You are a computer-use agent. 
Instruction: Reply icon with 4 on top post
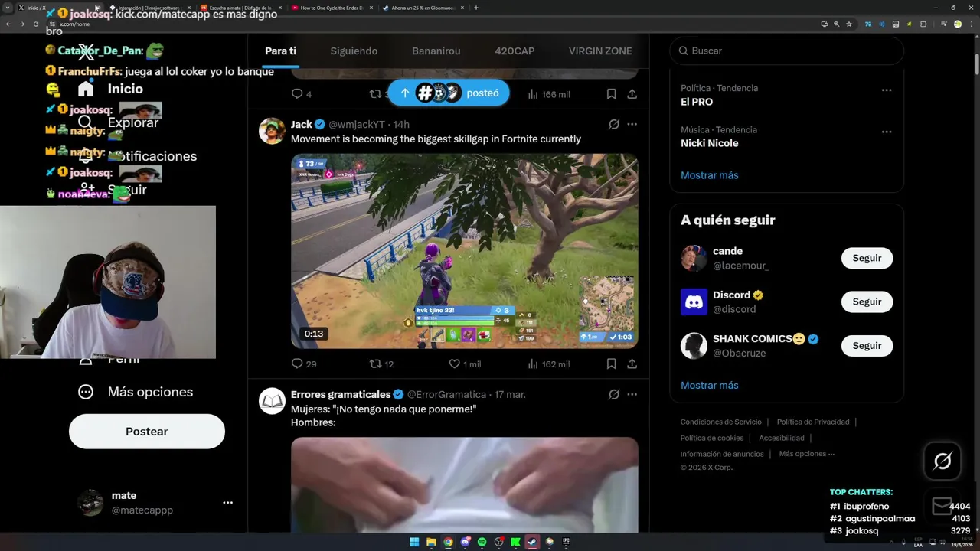[302, 94]
